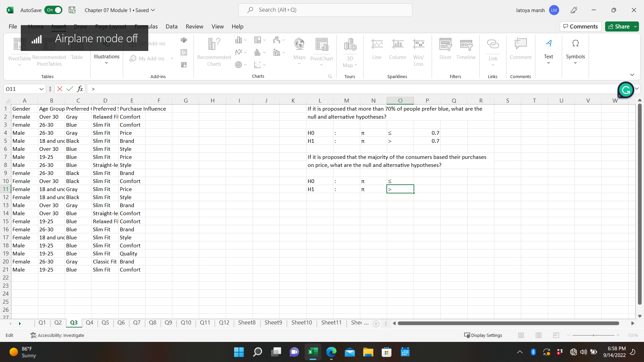Click the zoom slider in status bar
644x362 pixels.
pyautogui.click(x=593, y=335)
